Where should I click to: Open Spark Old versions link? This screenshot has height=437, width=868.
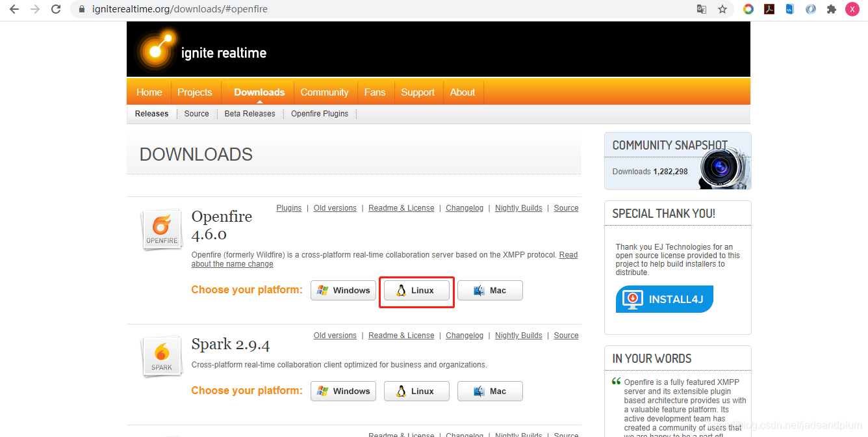(335, 336)
